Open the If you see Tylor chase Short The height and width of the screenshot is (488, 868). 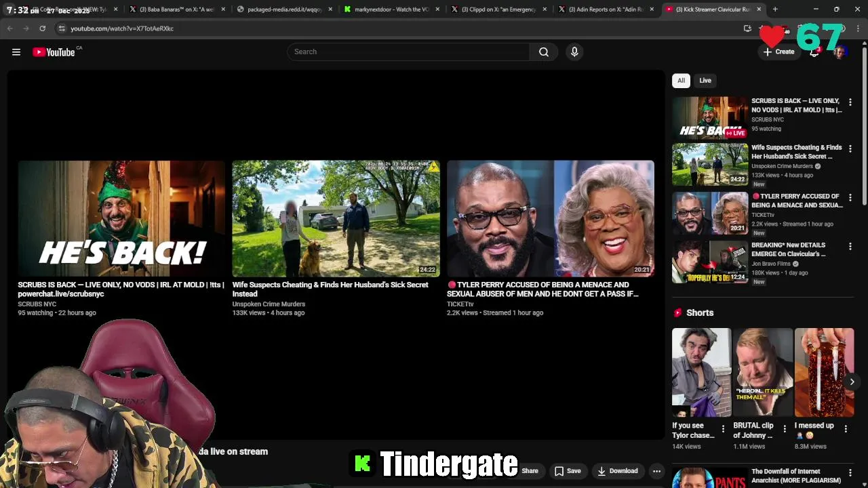coord(701,372)
